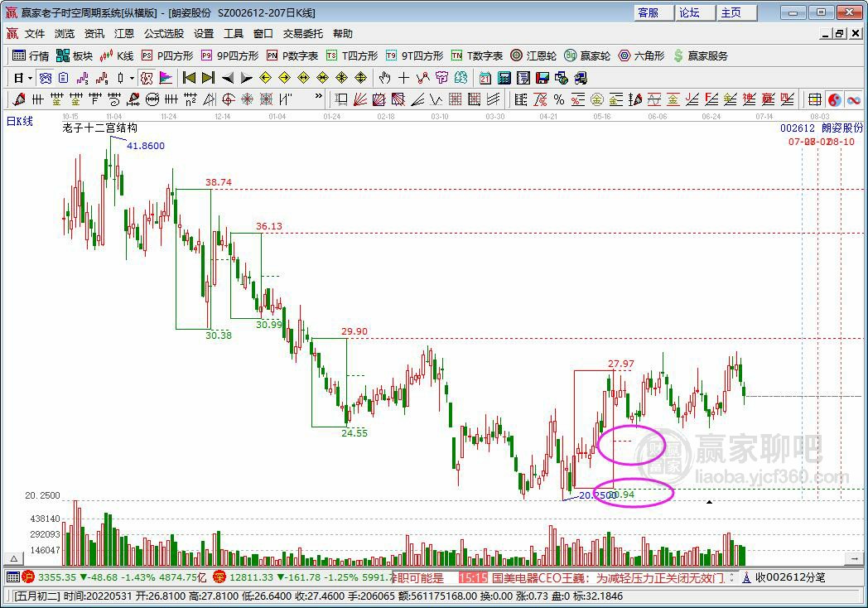The width and height of the screenshot is (868, 608).
Task: Expand hidden toolbar items with » chevron
Action: (x=318, y=96)
